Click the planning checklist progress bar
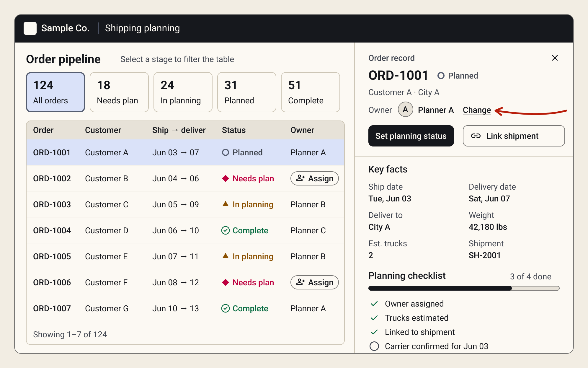This screenshot has height=368, width=588. (x=464, y=288)
